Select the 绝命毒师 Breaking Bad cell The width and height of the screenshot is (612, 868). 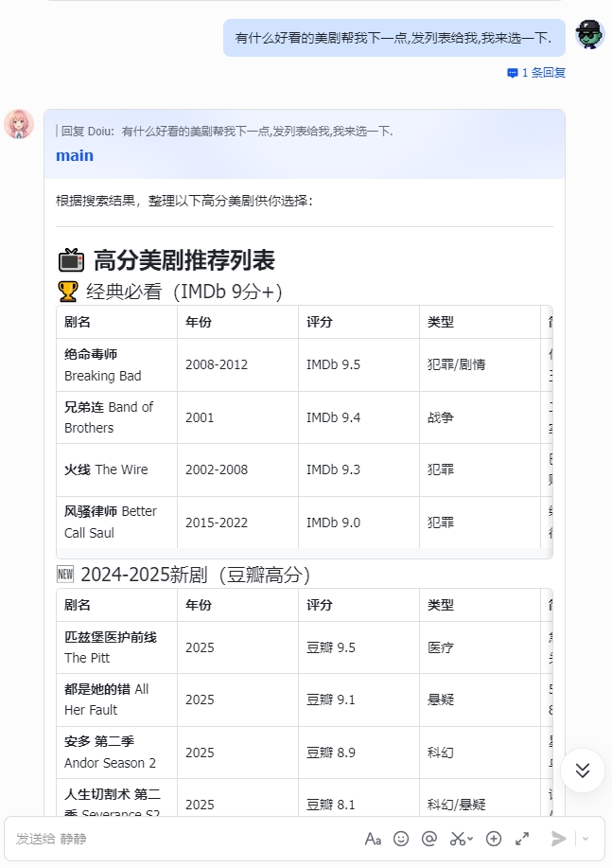click(116, 364)
